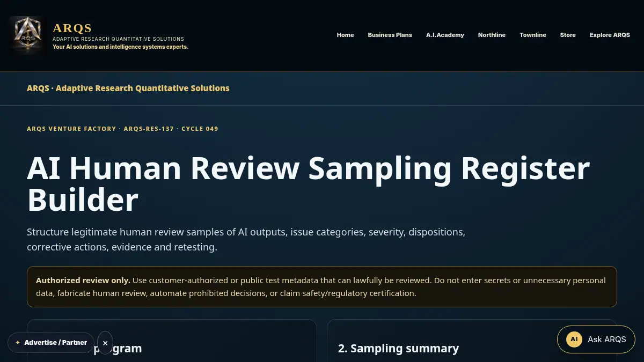The width and height of the screenshot is (644, 362).
Task: Click the 2. Sampling summary heading
Action: point(398,349)
